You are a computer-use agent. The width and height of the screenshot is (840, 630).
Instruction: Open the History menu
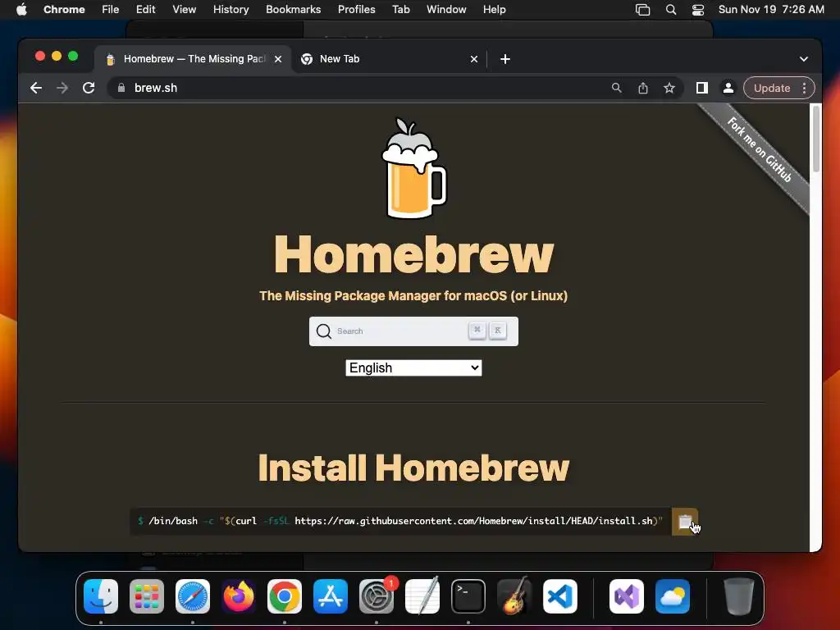[x=231, y=9]
